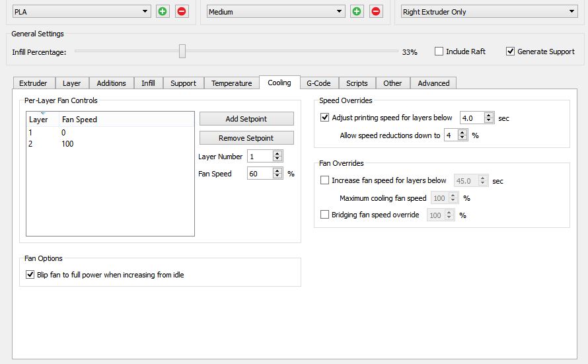Toggle Blip fan to full power option
This screenshot has height=364, width=588.
pyautogui.click(x=30, y=275)
